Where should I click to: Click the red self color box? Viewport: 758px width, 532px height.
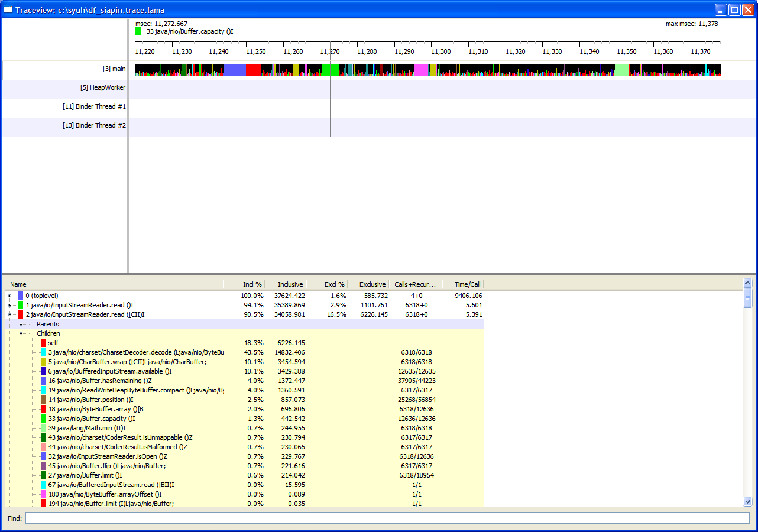tap(43, 343)
